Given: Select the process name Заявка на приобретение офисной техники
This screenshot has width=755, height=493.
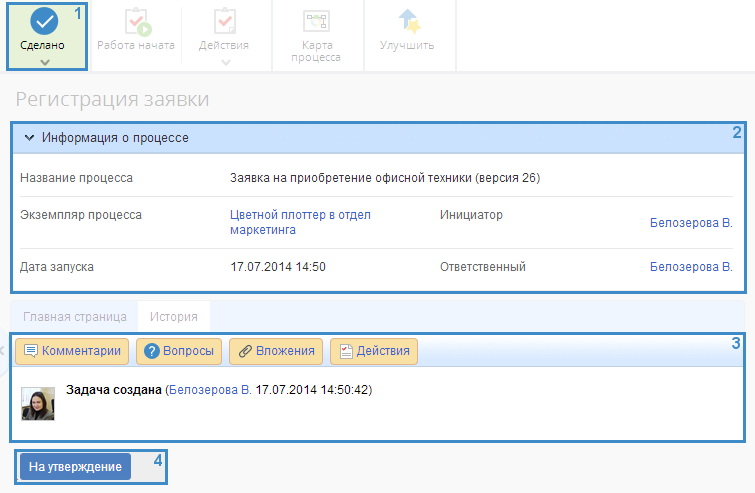Looking at the screenshot, I should tap(385, 178).
